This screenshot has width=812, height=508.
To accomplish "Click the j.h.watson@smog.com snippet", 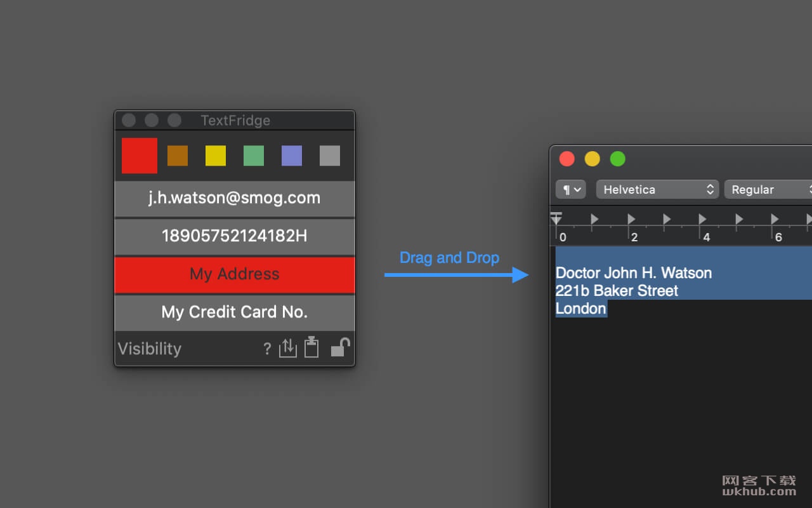I will 235,198.
